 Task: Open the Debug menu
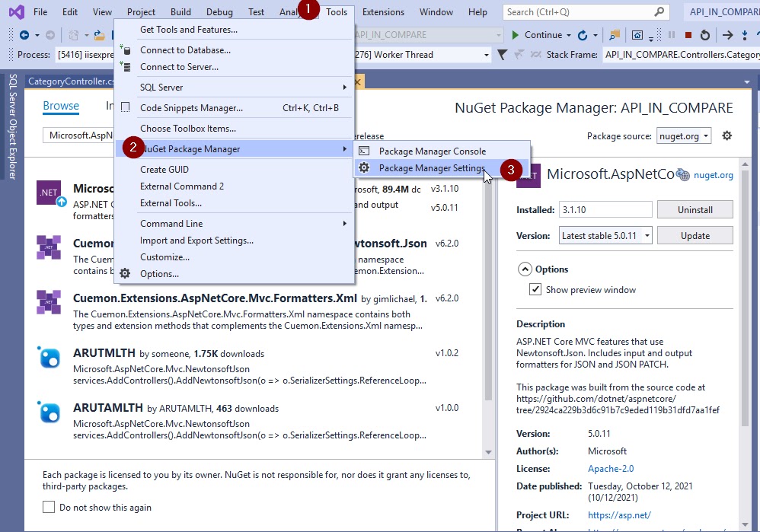tap(219, 11)
